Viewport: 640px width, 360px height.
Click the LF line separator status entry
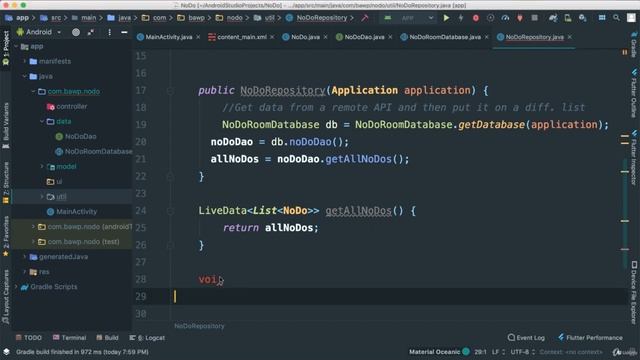point(498,352)
